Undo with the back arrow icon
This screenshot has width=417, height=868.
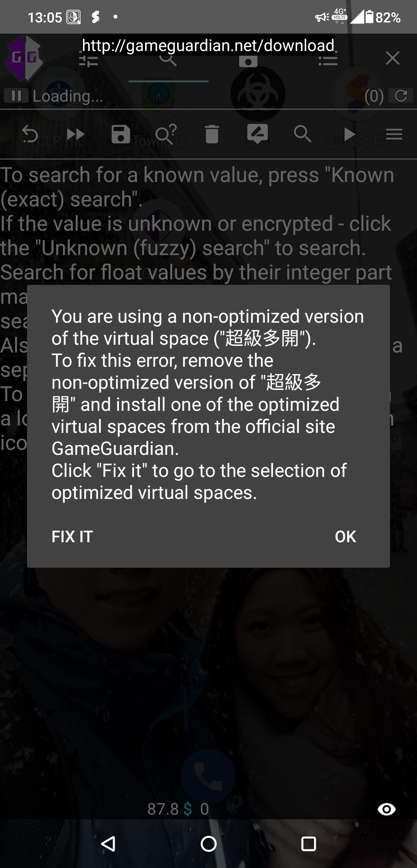click(30, 134)
